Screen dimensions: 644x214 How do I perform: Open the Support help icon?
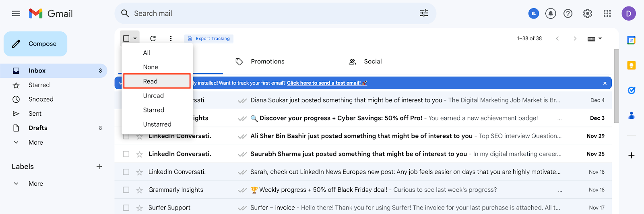[568, 14]
